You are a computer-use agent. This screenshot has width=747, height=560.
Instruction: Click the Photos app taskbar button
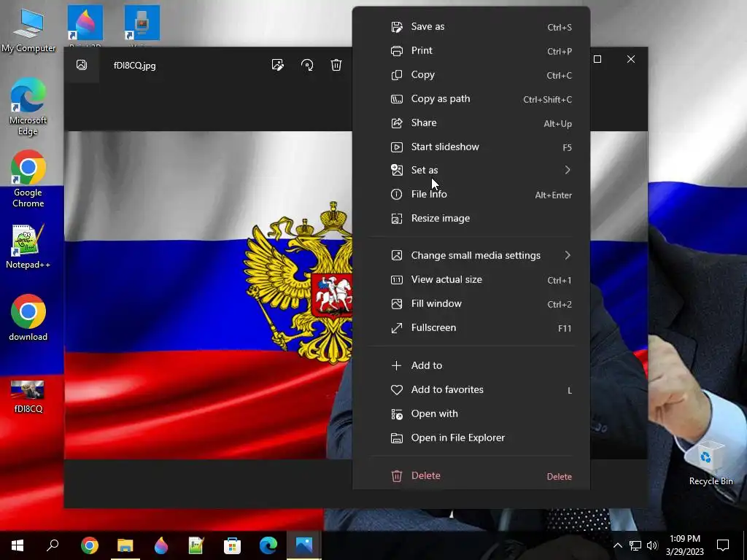(x=304, y=545)
